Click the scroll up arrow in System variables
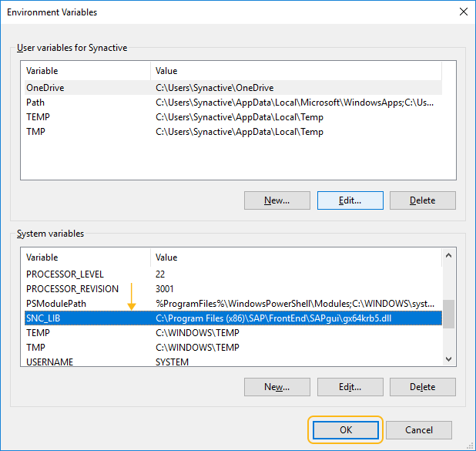476x451 pixels. (448, 256)
